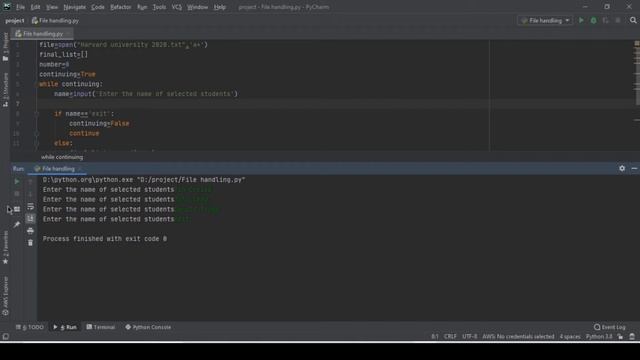Collapse the else block fold marker
The width and height of the screenshot is (640, 360).
tap(36, 143)
